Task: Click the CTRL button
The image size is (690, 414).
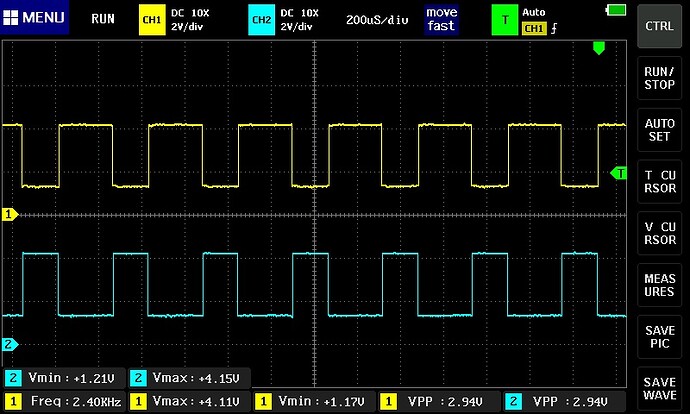Action: tap(659, 26)
